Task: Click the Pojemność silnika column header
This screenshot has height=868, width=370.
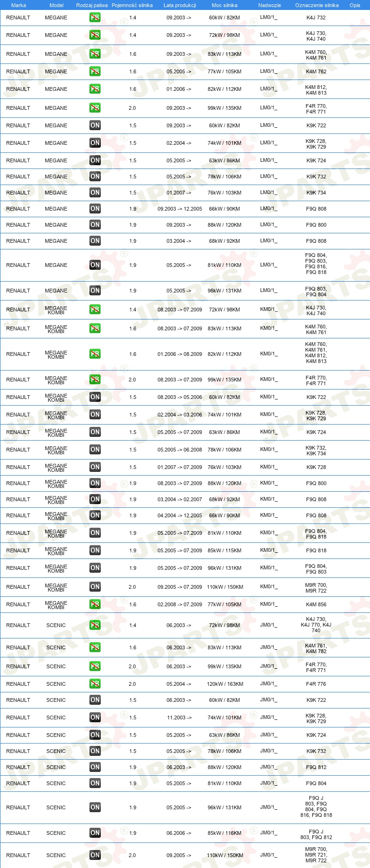Action: coord(132,5)
